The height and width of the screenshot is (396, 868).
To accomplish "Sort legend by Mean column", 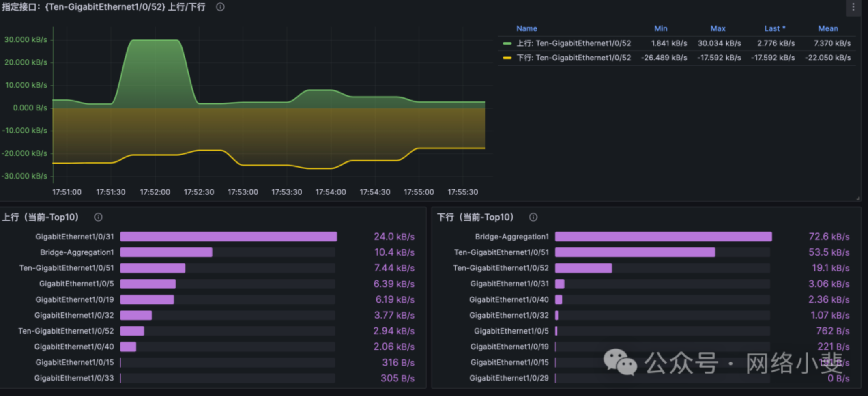I will [828, 28].
